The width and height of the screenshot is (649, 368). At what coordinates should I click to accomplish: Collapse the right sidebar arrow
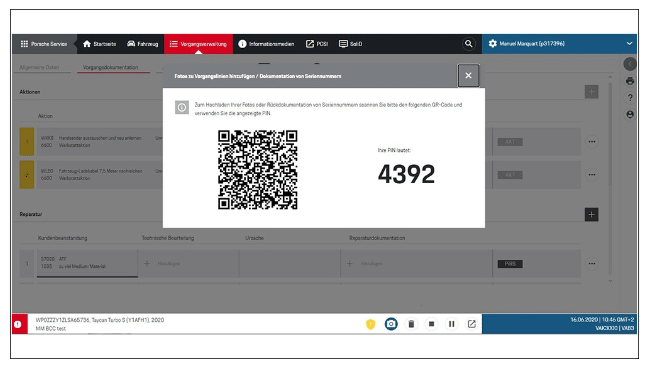coord(630,64)
